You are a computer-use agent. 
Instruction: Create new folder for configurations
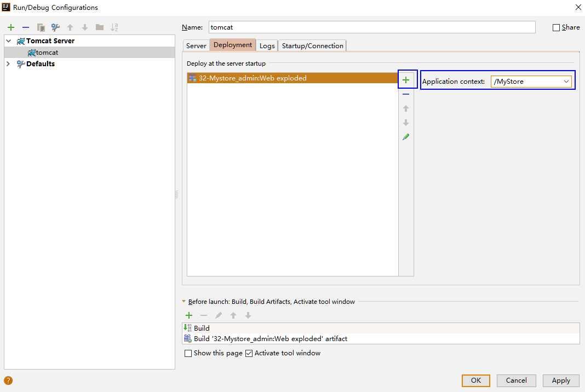[x=100, y=27]
